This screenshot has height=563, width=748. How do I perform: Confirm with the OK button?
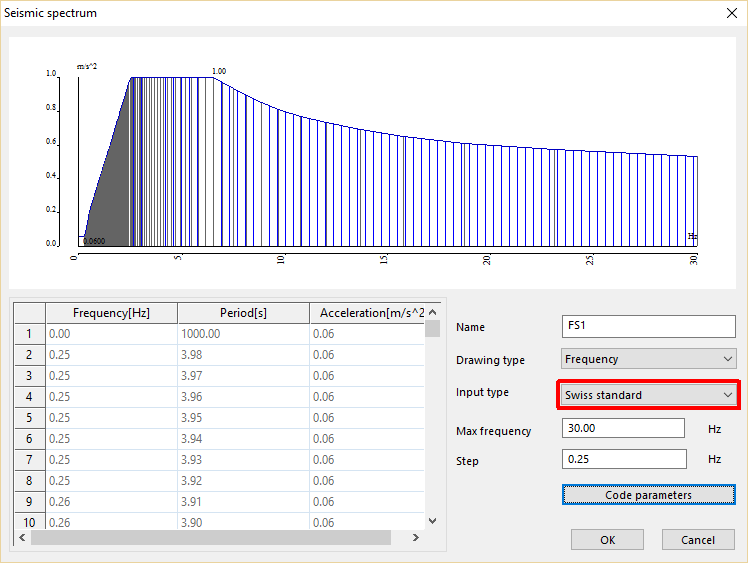point(607,540)
